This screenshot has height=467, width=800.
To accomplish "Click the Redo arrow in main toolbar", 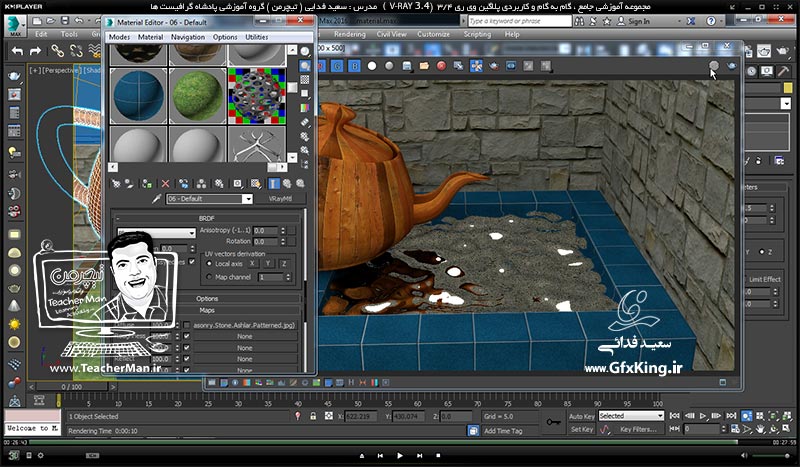I will coord(35,51).
